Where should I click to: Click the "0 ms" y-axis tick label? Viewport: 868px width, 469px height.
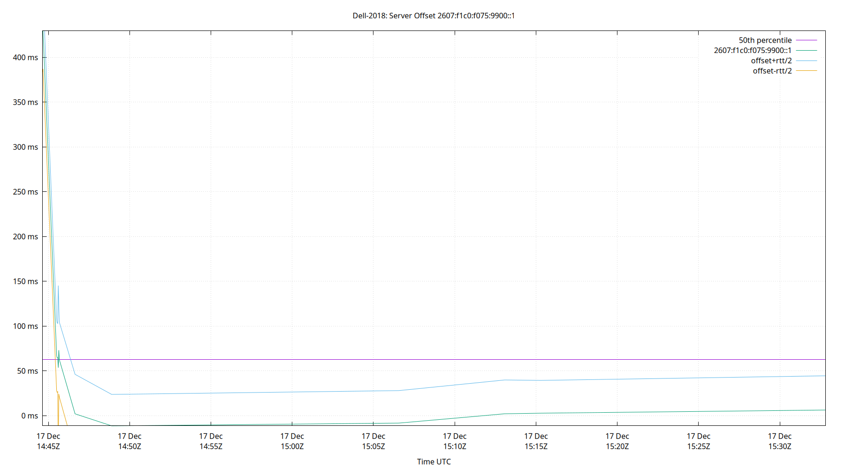point(30,416)
